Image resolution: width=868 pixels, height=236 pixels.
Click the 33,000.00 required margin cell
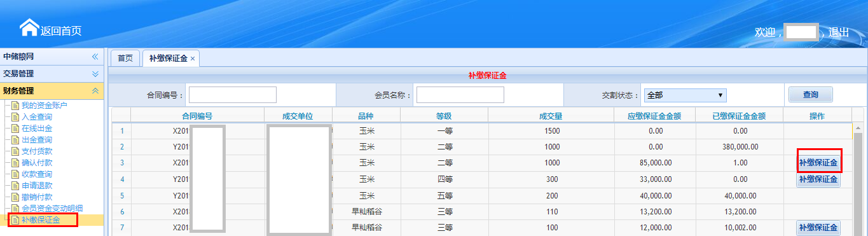tap(655, 179)
